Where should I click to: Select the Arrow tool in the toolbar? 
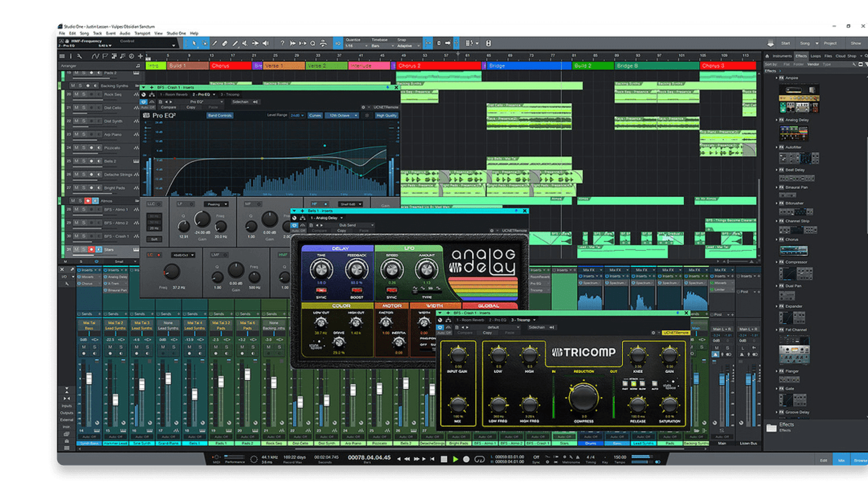click(x=194, y=43)
